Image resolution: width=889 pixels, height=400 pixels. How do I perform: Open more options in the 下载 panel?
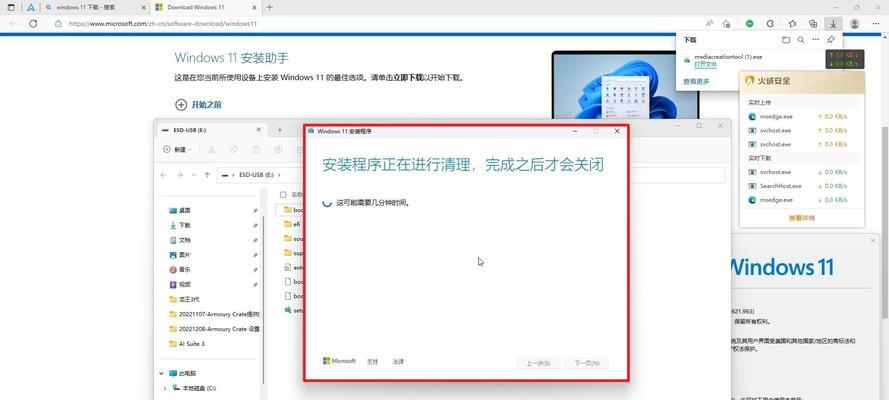(x=815, y=40)
